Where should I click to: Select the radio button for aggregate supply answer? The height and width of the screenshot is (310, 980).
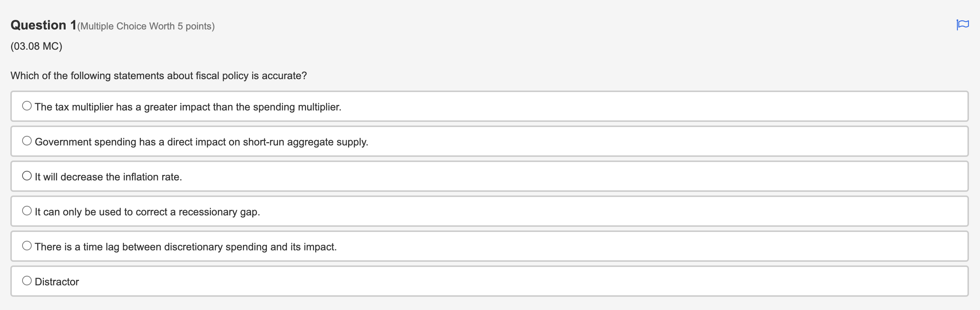[27, 141]
